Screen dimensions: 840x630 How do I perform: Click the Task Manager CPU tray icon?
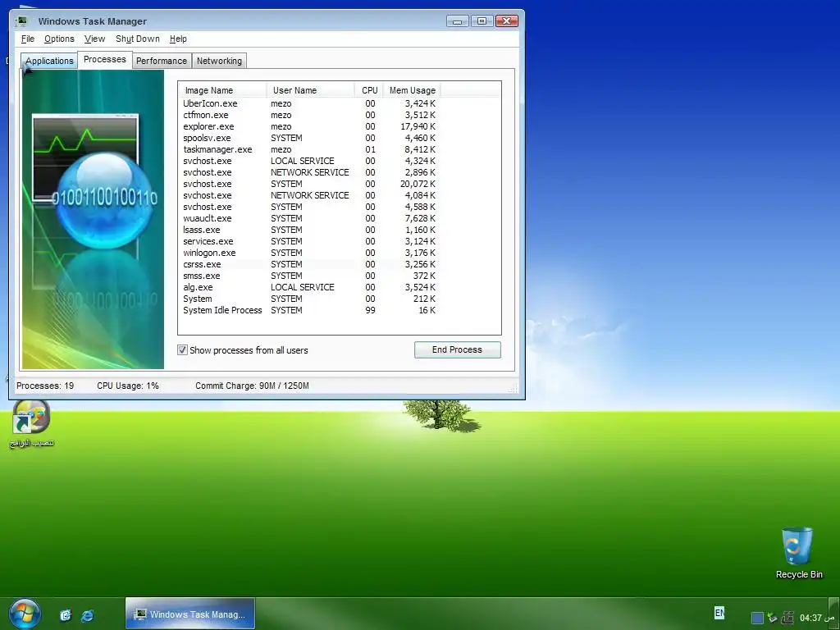(787, 618)
